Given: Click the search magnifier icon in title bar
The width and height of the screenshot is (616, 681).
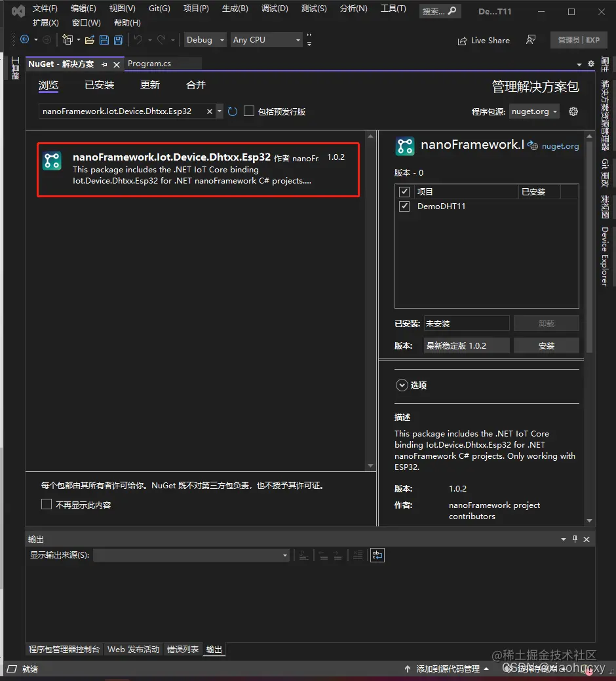Looking at the screenshot, I should 452,10.
